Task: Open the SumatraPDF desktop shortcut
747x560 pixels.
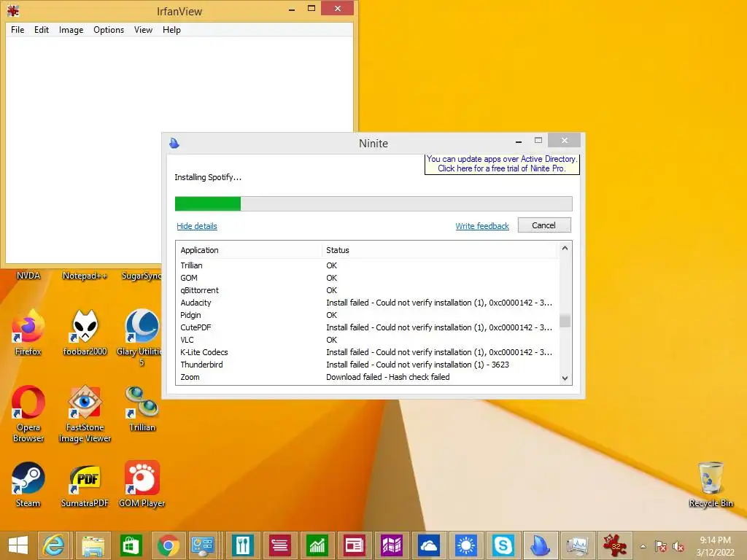Action: pos(85,484)
